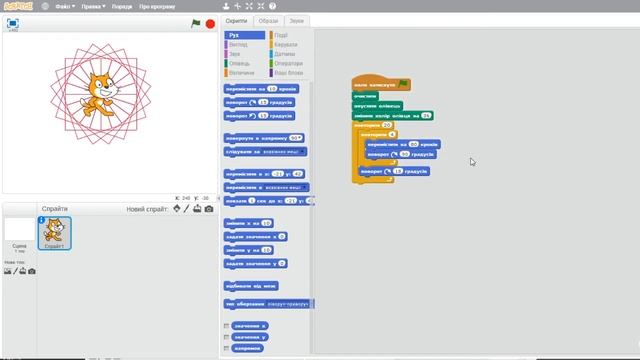The height and width of the screenshot is (360, 640).
Task: Select the Інші блоки block category
Action: [289, 73]
